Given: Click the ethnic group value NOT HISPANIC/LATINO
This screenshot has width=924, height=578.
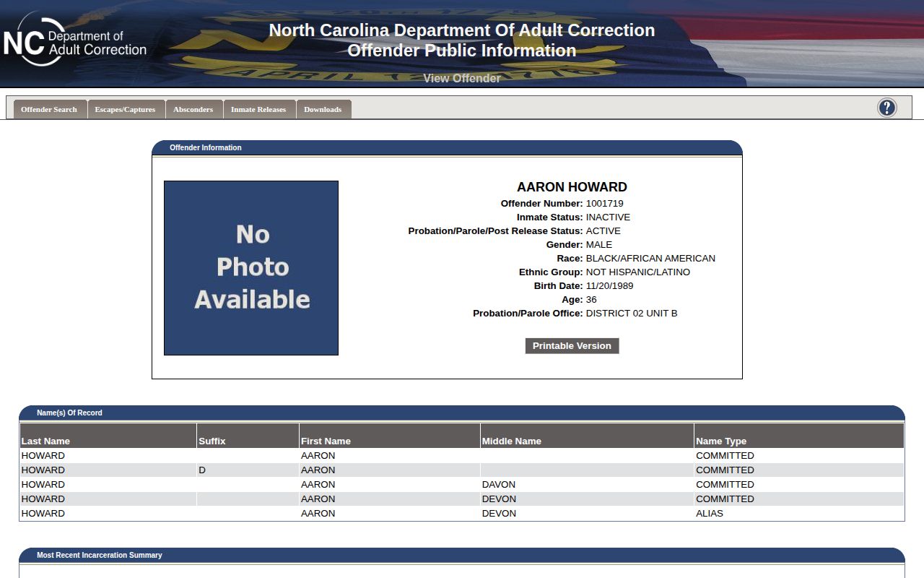Looking at the screenshot, I should [x=638, y=272].
